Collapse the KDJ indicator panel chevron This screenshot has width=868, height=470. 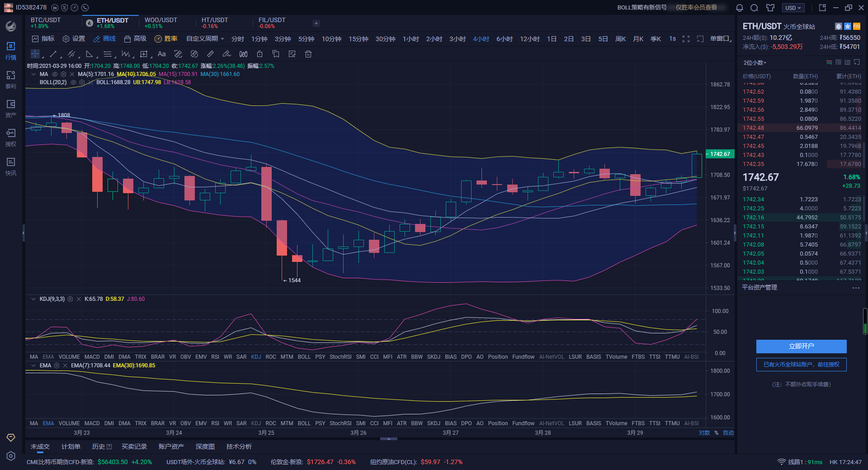(33, 299)
